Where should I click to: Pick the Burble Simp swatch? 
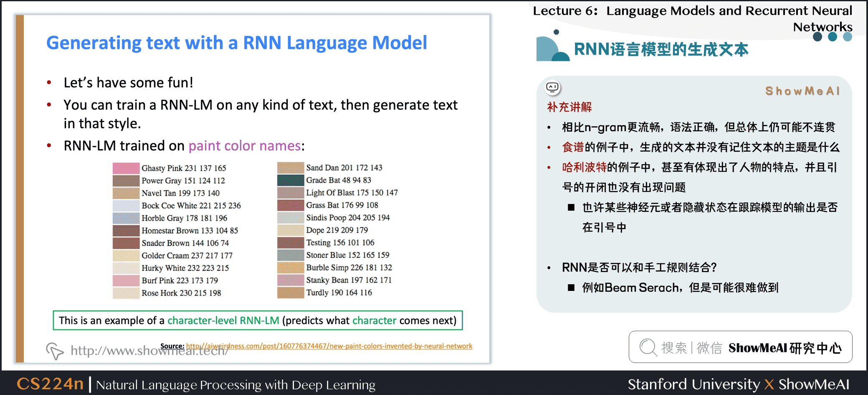click(x=291, y=268)
